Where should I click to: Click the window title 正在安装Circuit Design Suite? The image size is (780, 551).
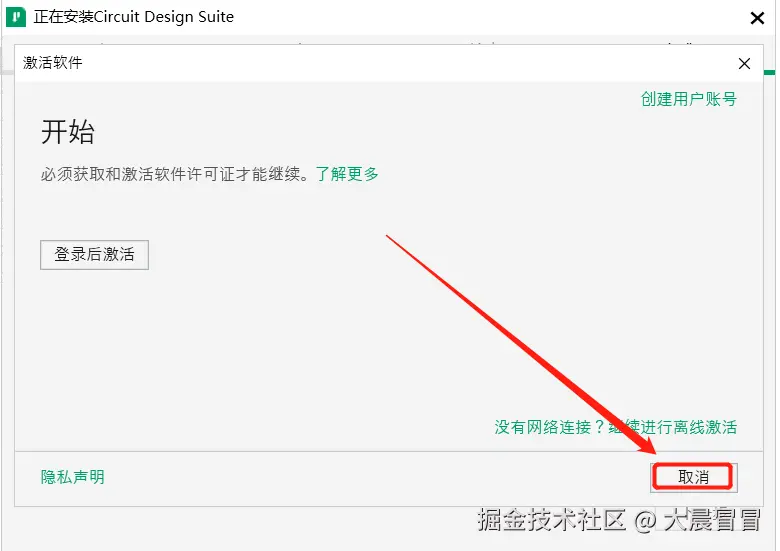[134, 17]
